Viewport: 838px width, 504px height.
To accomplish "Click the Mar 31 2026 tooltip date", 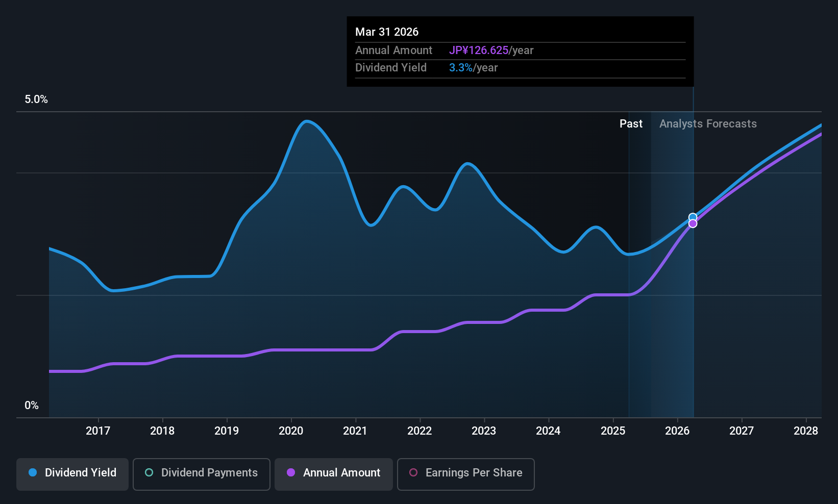I will pyautogui.click(x=387, y=32).
